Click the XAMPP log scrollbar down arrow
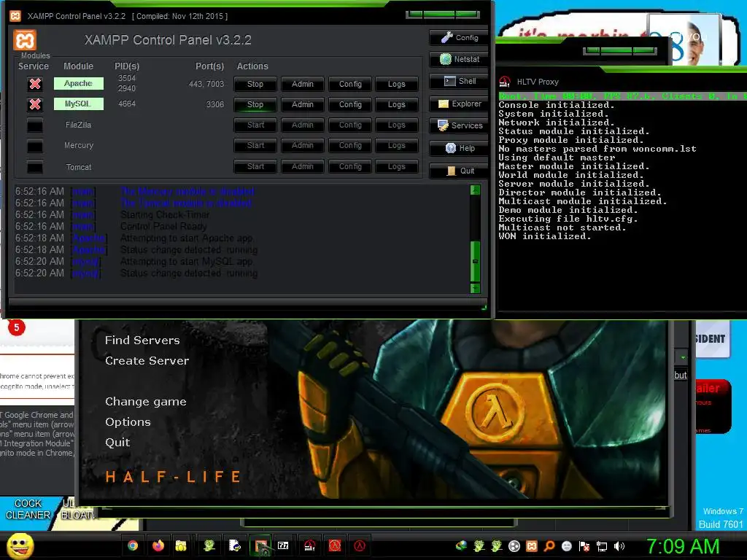Image resolution: width=747 pixels, height=560 pixels. [x=475, y=288]
